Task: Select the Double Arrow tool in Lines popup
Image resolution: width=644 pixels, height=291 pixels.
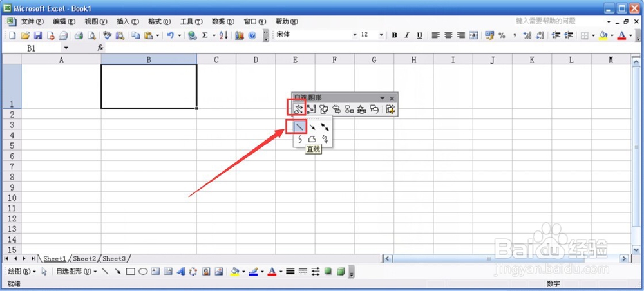Action: point(325,127)
